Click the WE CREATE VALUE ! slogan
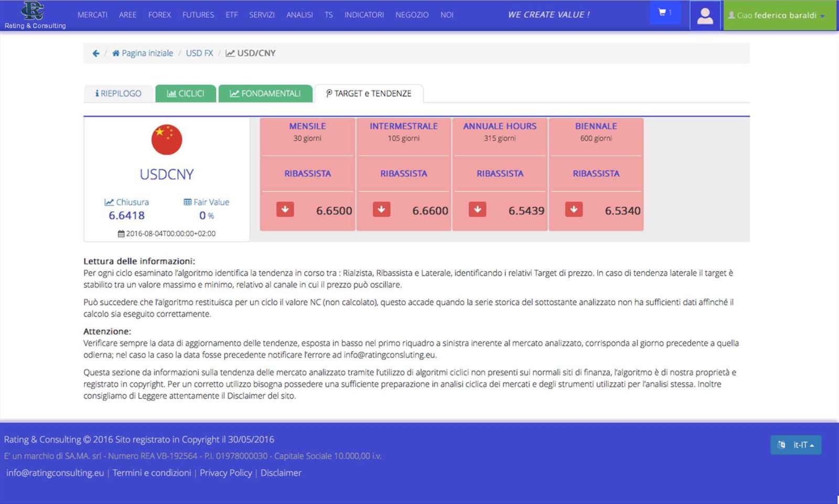839x504 pixels. 548,15
